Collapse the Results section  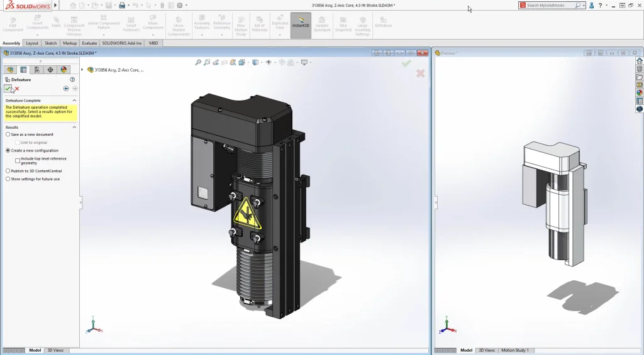pyautogui.click(x=74, y=127)
